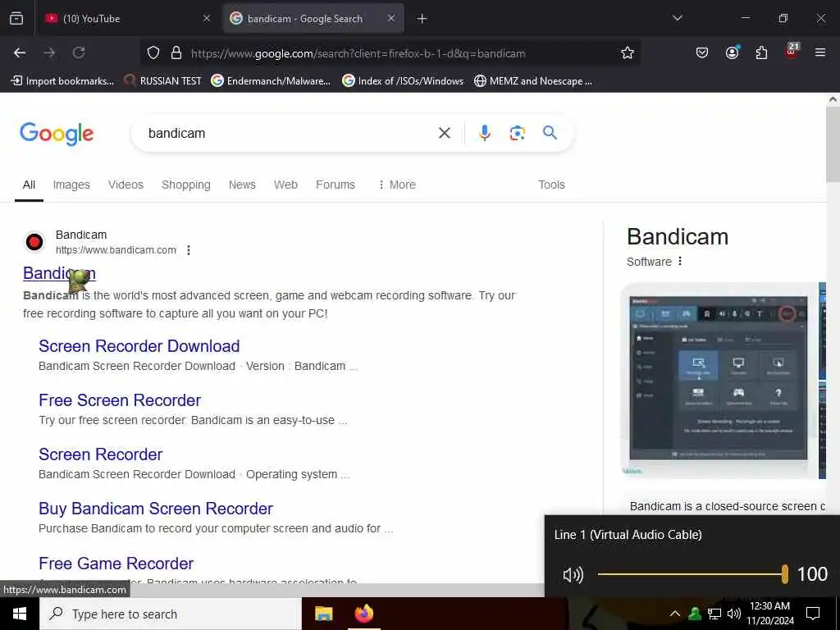Open three-dot menu beside Software in knowledge panel
Viewport: 840px width, 630px height.
[680, 262]
